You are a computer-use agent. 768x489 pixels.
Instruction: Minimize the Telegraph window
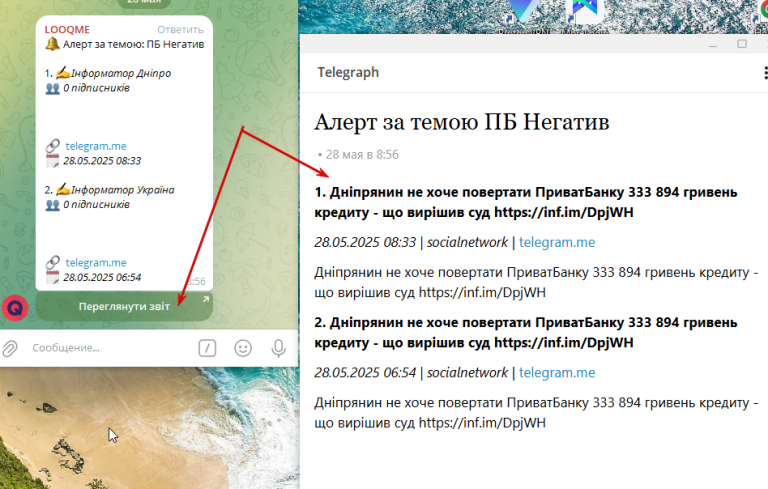713,45
